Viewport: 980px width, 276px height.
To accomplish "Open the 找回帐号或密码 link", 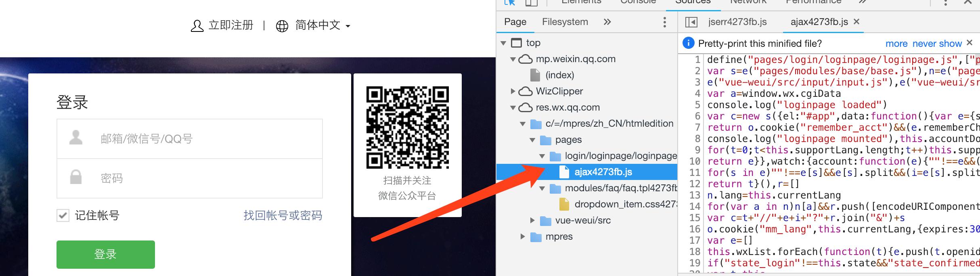I will (x=283, y=215).
